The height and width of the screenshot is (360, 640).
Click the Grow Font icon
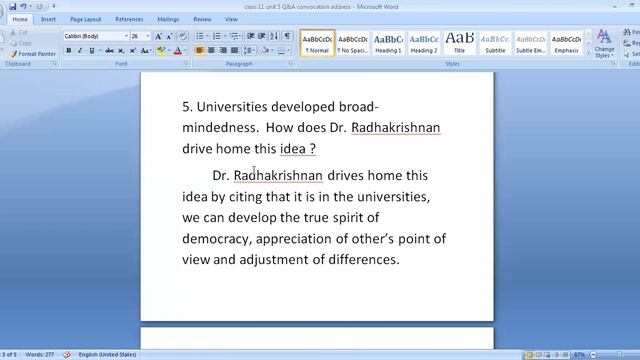click(158, 36)
